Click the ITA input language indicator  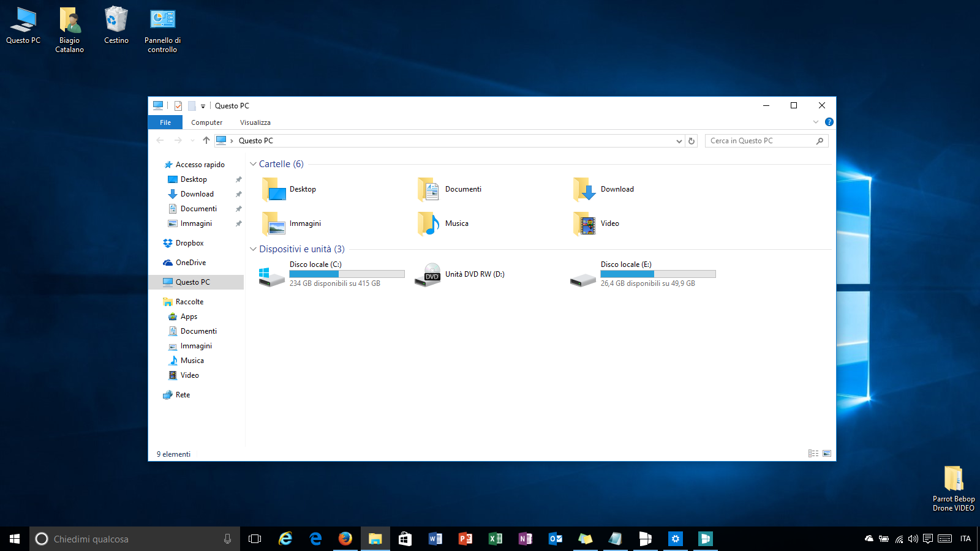tap(965, 539)
